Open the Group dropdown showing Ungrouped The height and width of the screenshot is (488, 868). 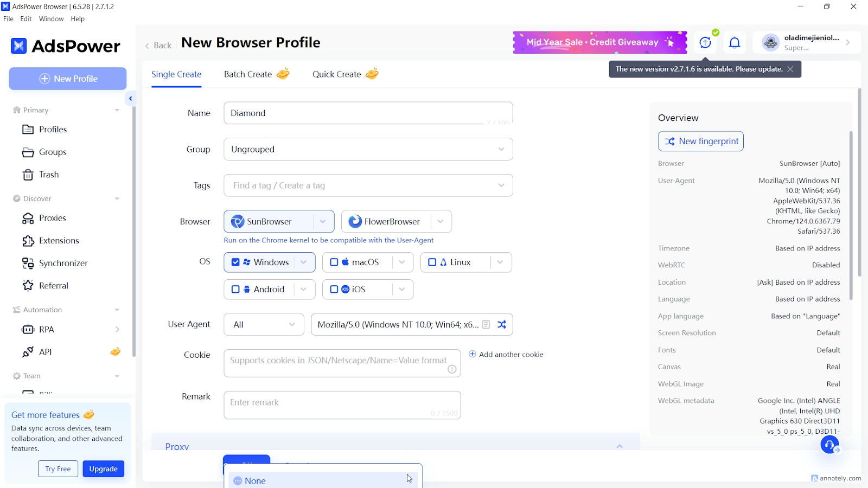[368, 149]
